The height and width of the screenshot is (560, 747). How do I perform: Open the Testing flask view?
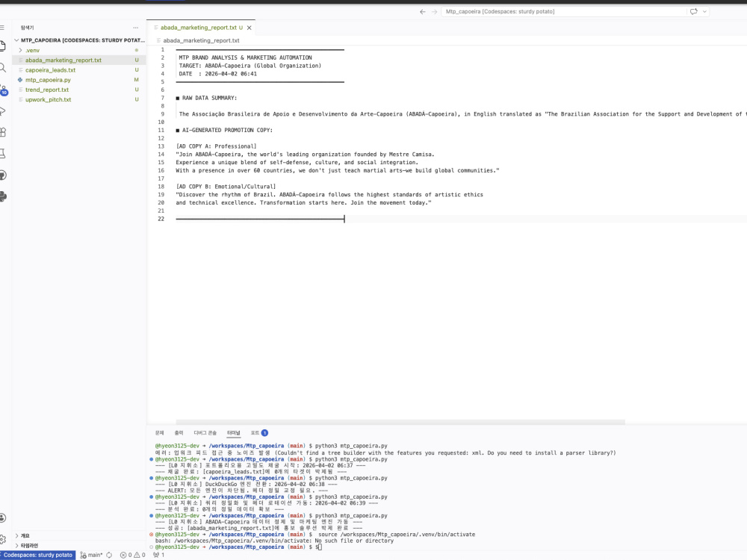click(x=2, y=153)
